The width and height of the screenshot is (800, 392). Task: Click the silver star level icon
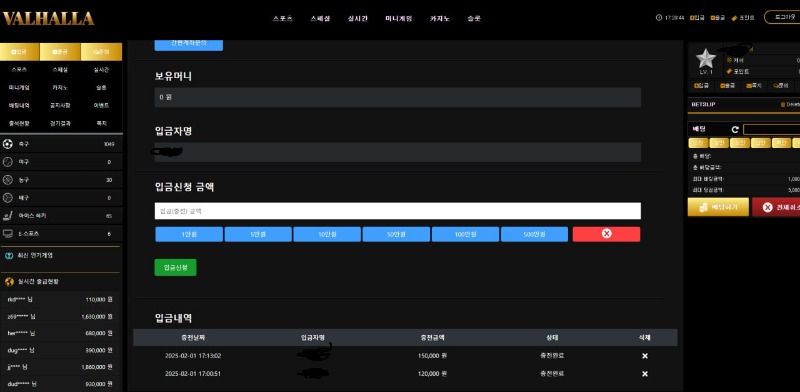[x=706, y=59]
